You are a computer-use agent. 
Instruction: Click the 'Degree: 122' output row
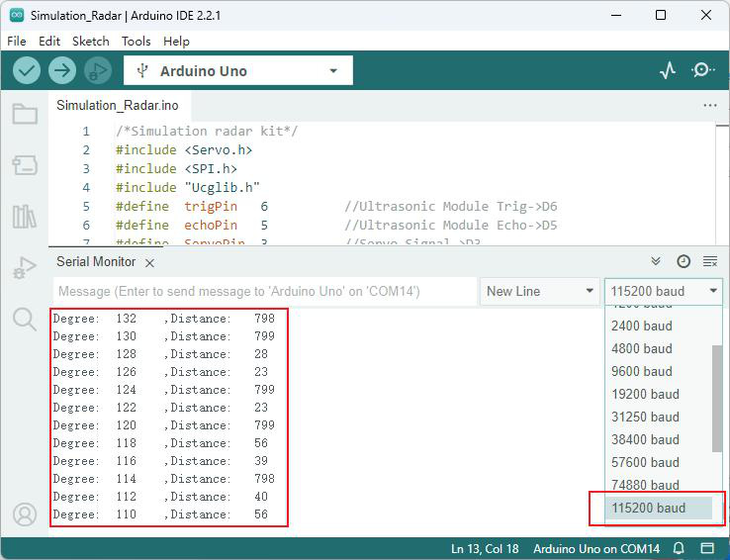[x=160, y=408]
